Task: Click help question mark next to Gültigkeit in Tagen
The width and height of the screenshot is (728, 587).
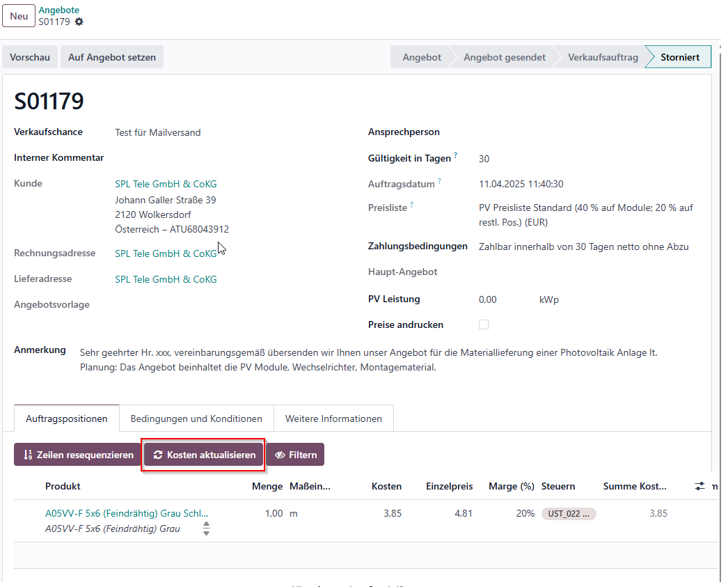Action: tap(455, 155)
